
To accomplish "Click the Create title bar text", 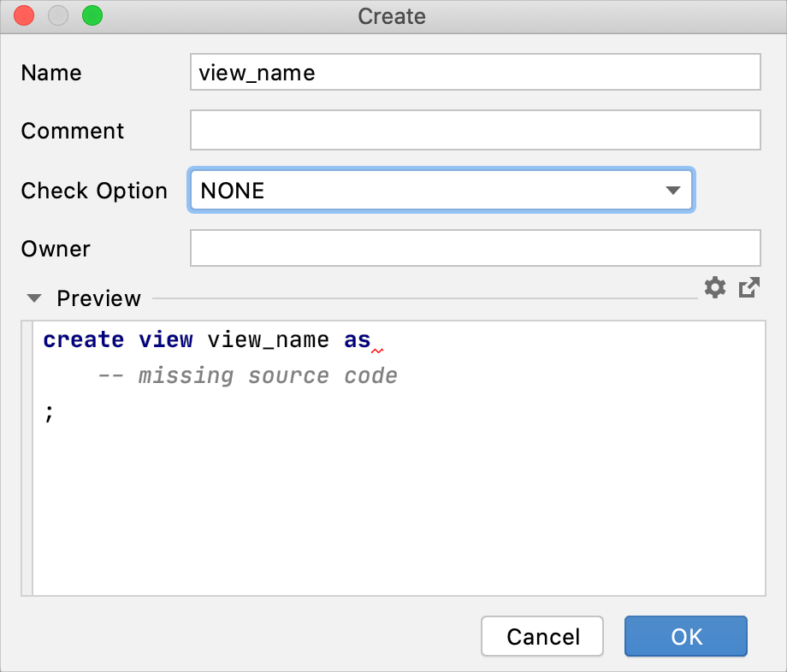I will tap(392, 16).
